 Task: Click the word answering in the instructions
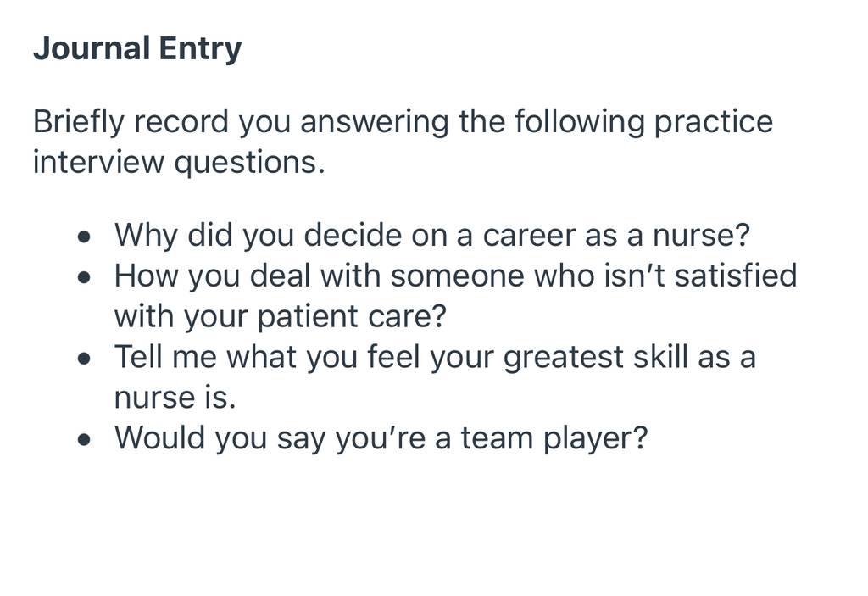tap(374, 122)
